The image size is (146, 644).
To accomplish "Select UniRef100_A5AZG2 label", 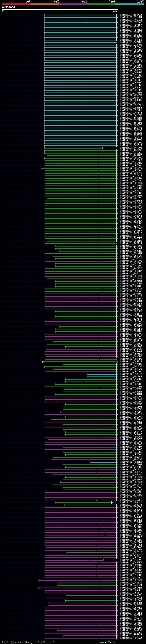I will pyautogui.click(x=131, y=67).
